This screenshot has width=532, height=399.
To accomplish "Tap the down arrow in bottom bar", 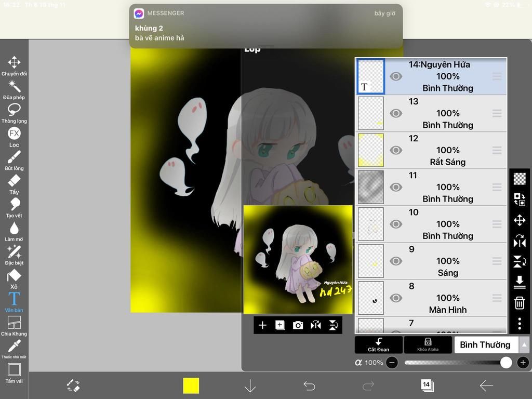I will (x=250, y=386).
